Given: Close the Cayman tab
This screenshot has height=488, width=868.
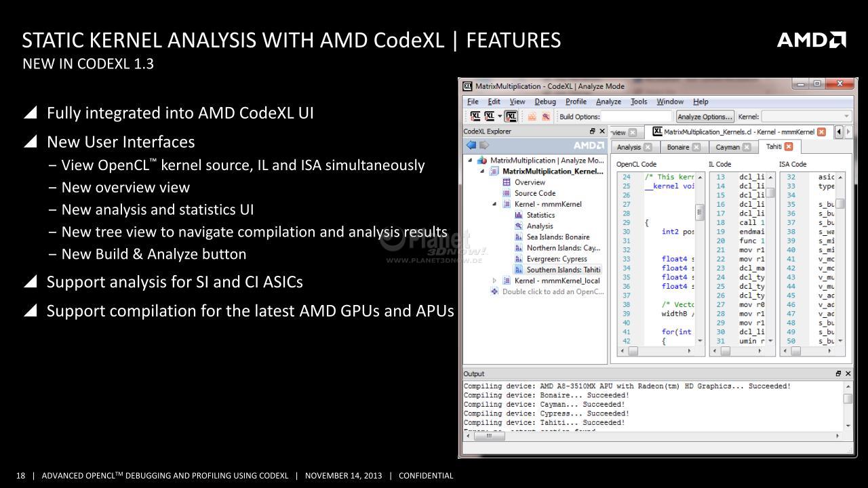Looking at the screenshot, I should click(747, 147).
